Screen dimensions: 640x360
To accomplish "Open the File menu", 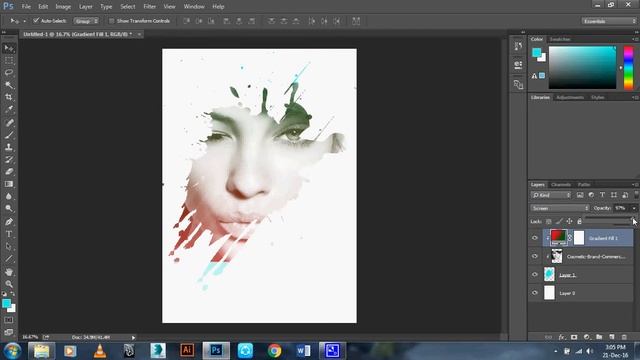I will (x=26, y=7).
